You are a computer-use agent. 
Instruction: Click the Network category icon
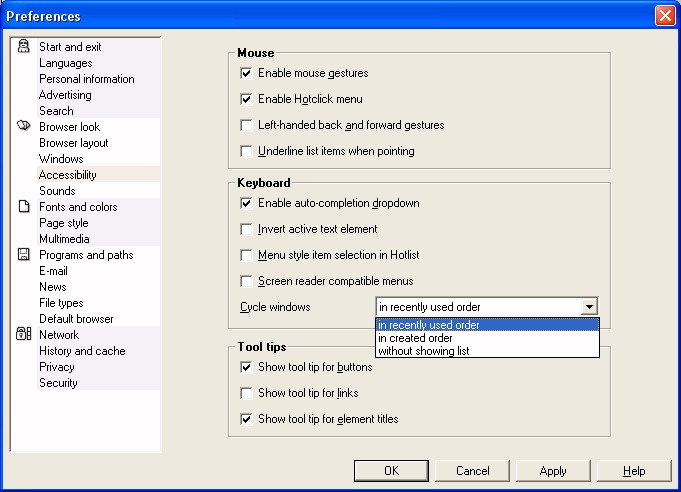23,334
